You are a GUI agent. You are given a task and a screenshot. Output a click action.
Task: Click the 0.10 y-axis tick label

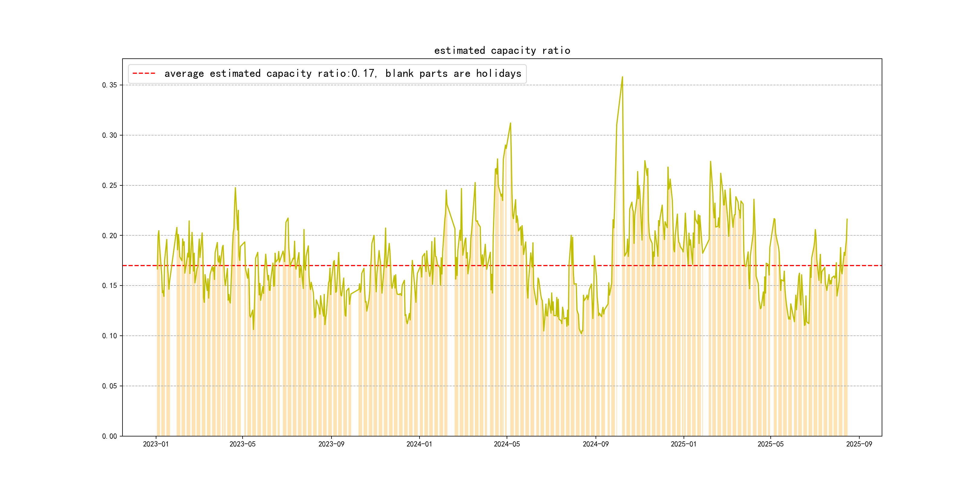[109, 335]
